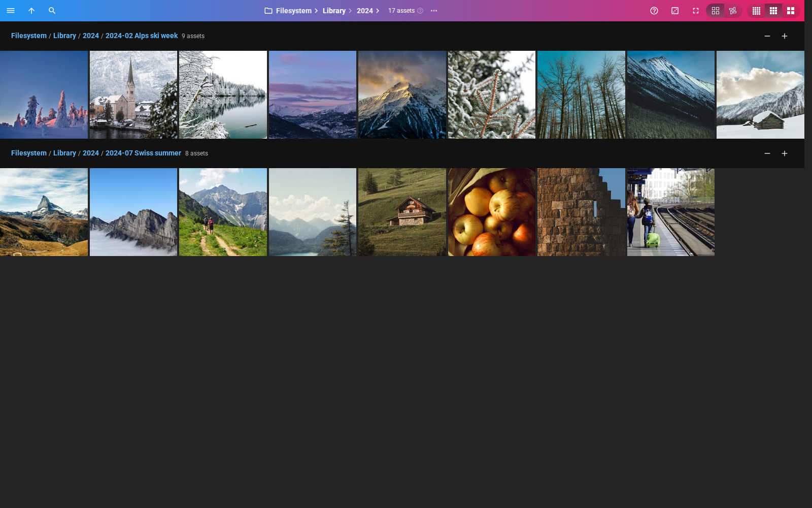Collapse the Swiss summer section

click(767, 153)
